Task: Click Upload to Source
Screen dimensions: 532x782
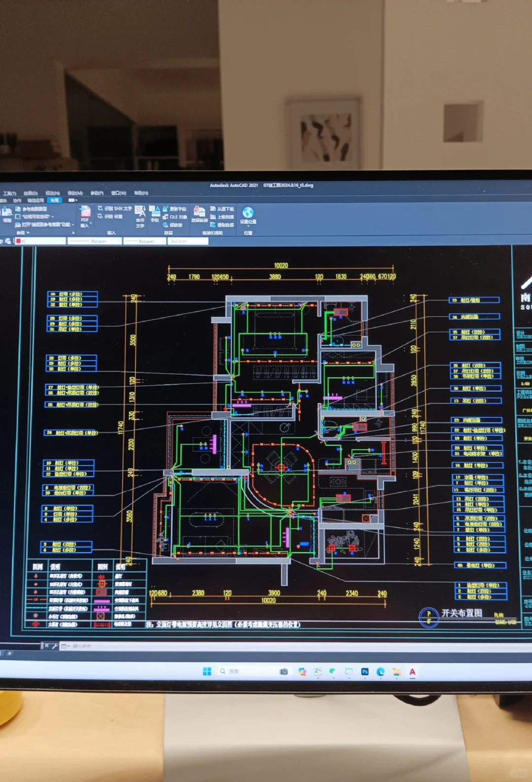Action: click(222, 217)
